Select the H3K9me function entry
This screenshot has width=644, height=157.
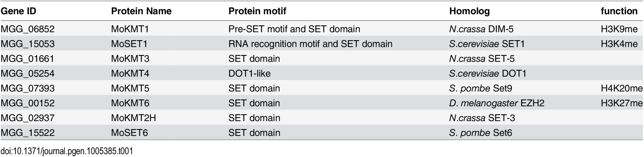619,29
